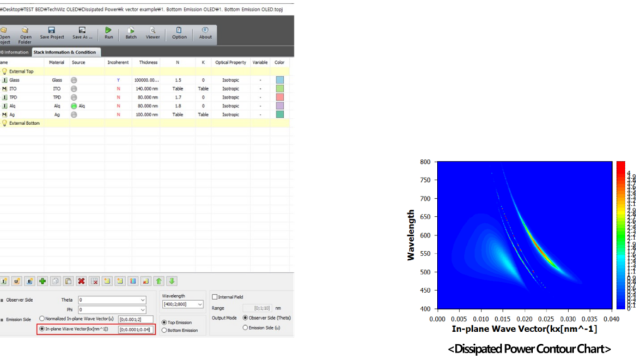Click the Source column header
The image size is (640, 360).
click(x=78, y=62)
